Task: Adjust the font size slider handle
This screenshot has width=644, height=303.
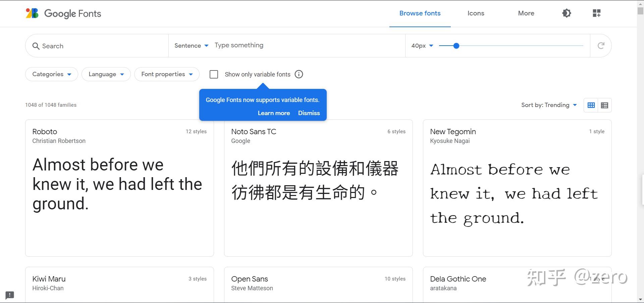Action: (x=456, y=46)
